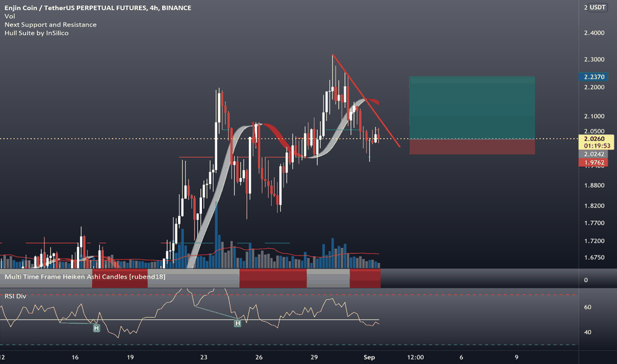Image resolution: width=617 pixels, height=364 pixels.
Task: Select the Next Support and Resistance indicator label
Action: coord(50,24)
